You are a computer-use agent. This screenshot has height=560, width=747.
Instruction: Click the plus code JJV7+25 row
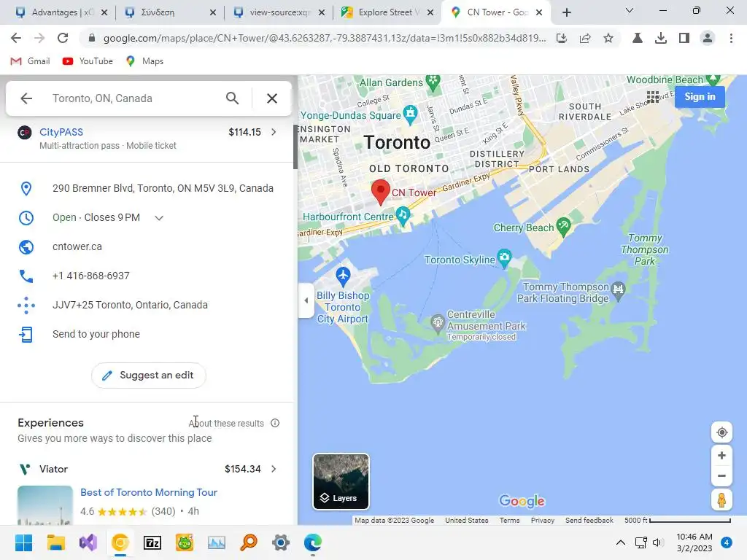[x=146, y=305]
